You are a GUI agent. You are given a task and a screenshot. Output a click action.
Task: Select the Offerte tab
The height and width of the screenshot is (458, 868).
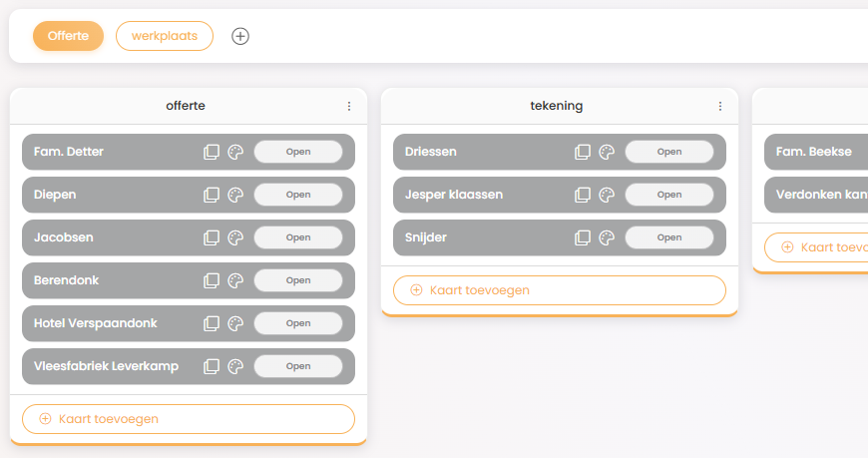pyautogui.click(x=68, y=36)
